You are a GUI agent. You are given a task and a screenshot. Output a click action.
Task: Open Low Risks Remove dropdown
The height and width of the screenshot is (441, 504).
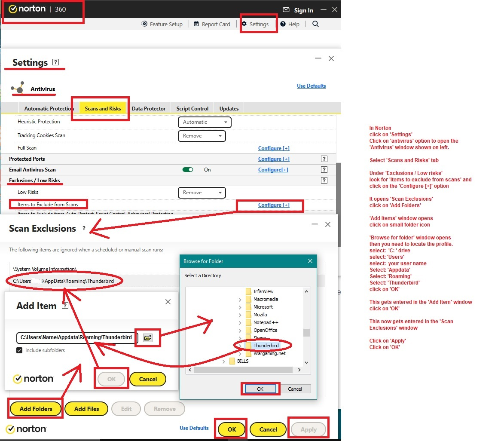tap(202, 193)
